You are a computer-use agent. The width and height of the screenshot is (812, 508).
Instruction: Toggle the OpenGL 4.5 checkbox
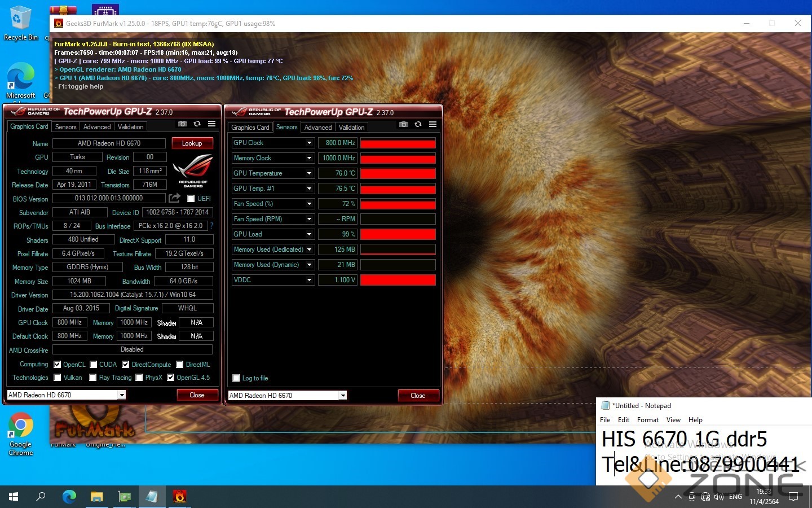[171, 378]
